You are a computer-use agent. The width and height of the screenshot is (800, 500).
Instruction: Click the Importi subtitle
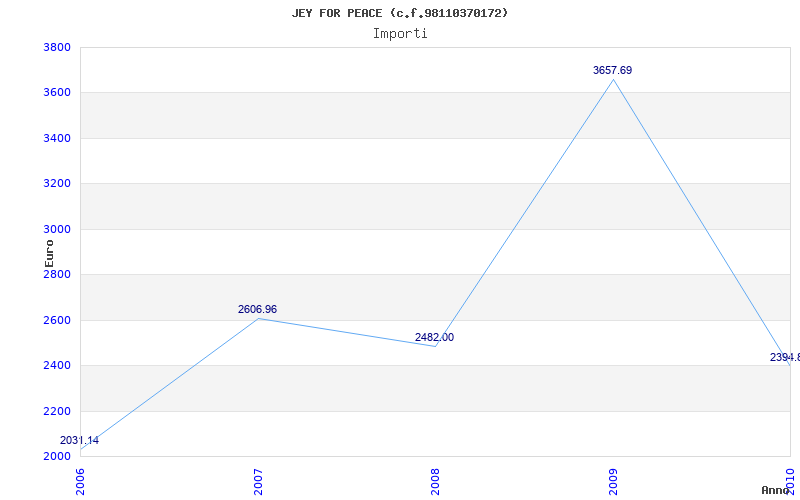[x=400, y=33]
